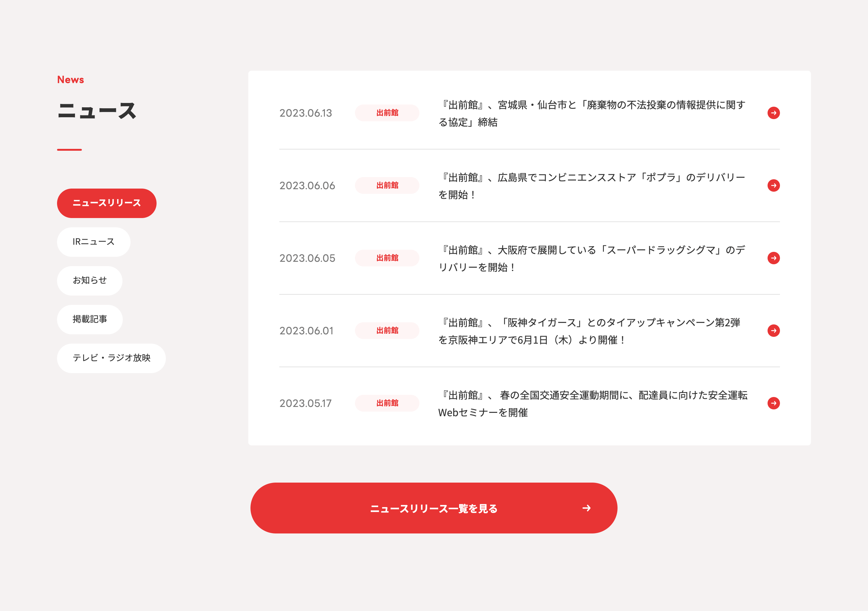
Task: Switch to the テレビ・ラジオ放映 tab
Action: tap(111, 358)
